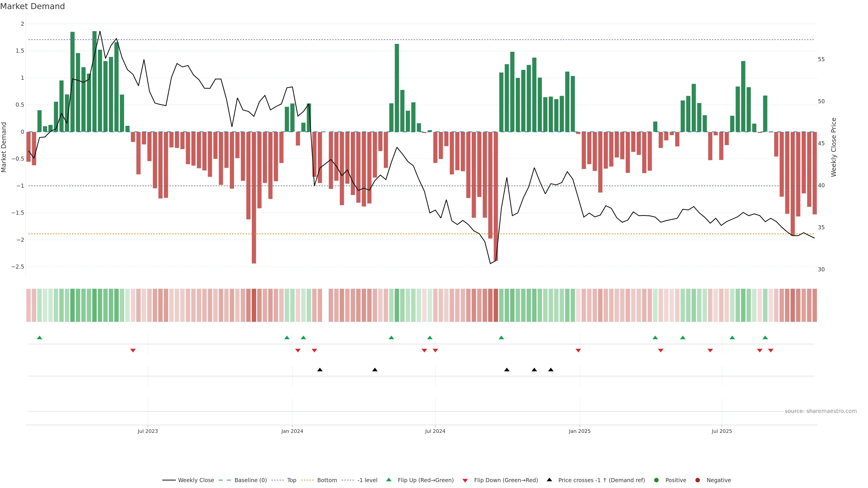Click the Weekly Close Price axis title
This screenshot has height=488, width=868.
[834, 147]
